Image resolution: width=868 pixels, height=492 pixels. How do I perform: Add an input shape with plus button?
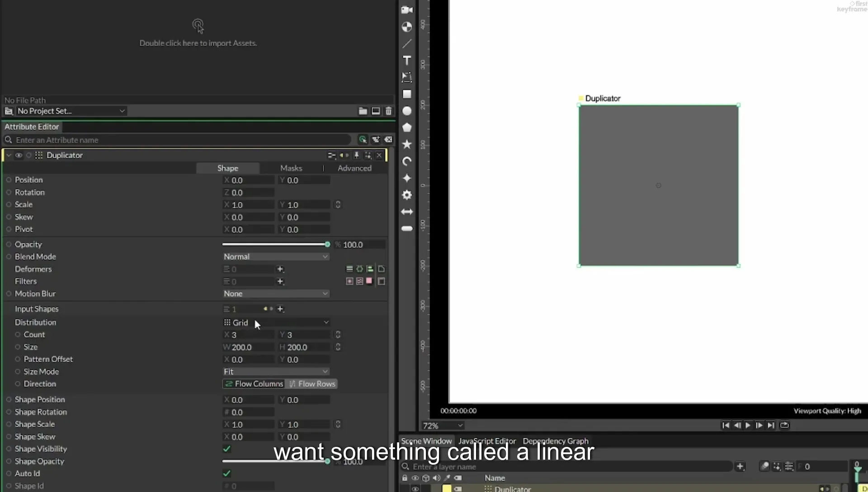click(280, 309)
